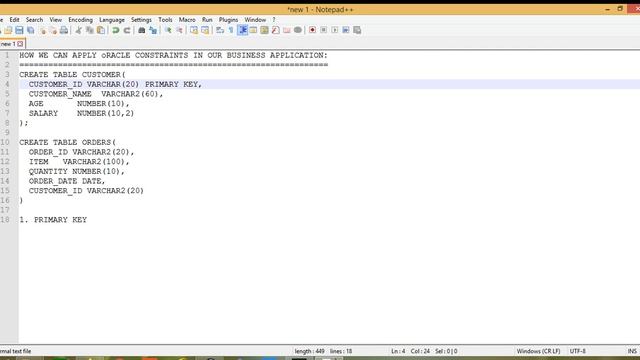Undo the last edit with the green arrow

pos(116,30)
